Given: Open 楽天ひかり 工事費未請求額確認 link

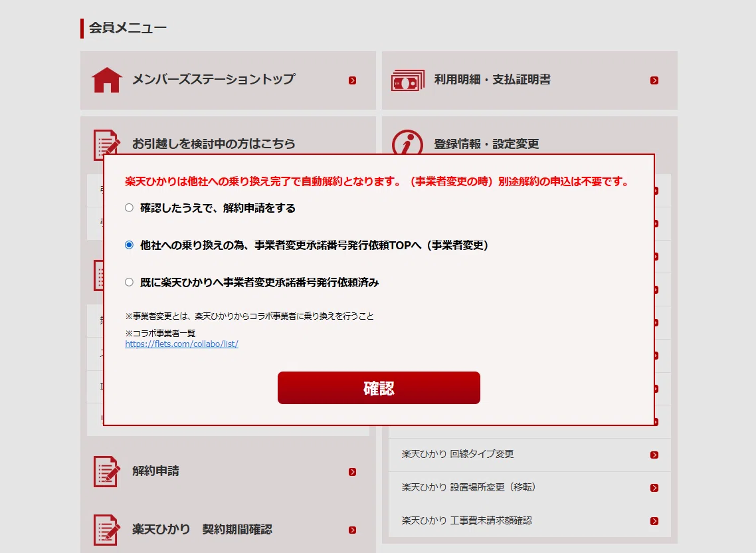Looking at the screenshot, I should tap(467, 520).
